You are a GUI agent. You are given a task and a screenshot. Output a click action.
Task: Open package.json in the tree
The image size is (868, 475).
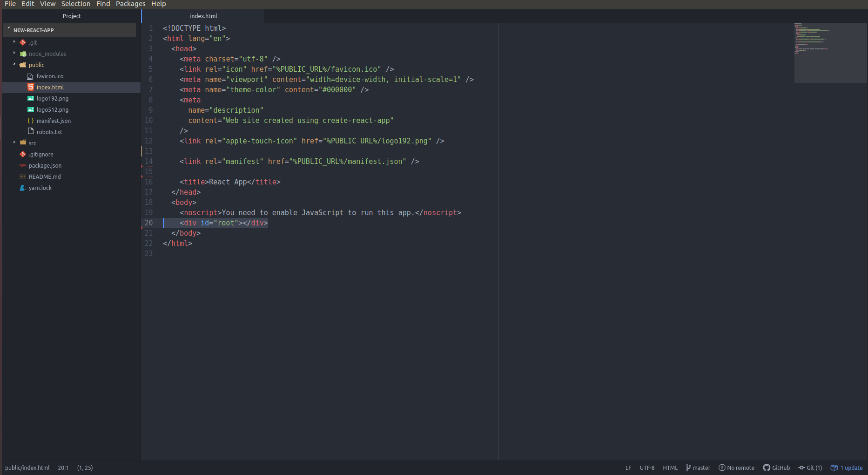click(x=45, y=165)
